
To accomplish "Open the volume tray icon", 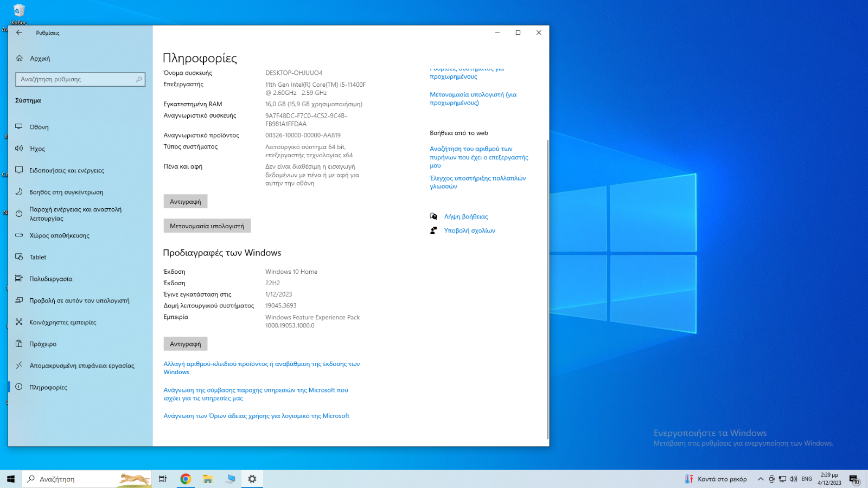I will (x=793, y=479).
